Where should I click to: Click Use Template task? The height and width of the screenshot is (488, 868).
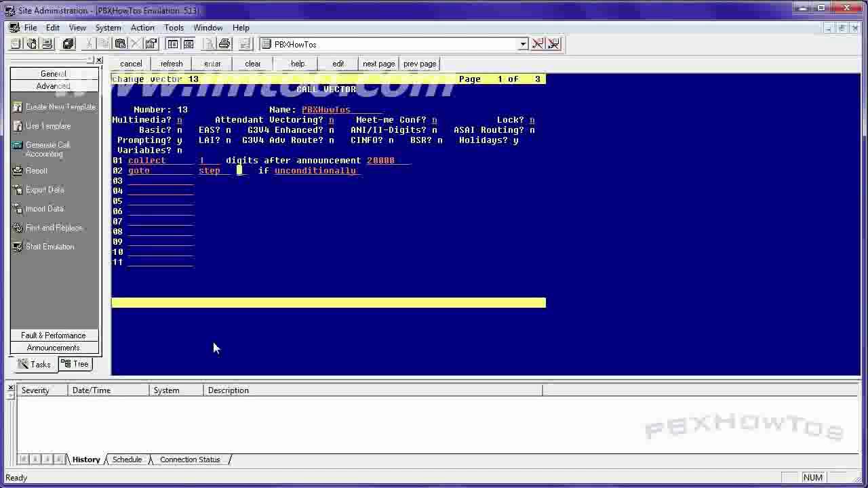point(42,126)
